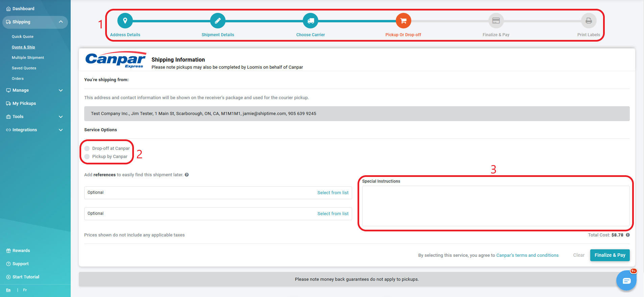This screenshot has height=297, width=644.
Task: Open Select from list for second reference
Action: click(x=333, y=214)
